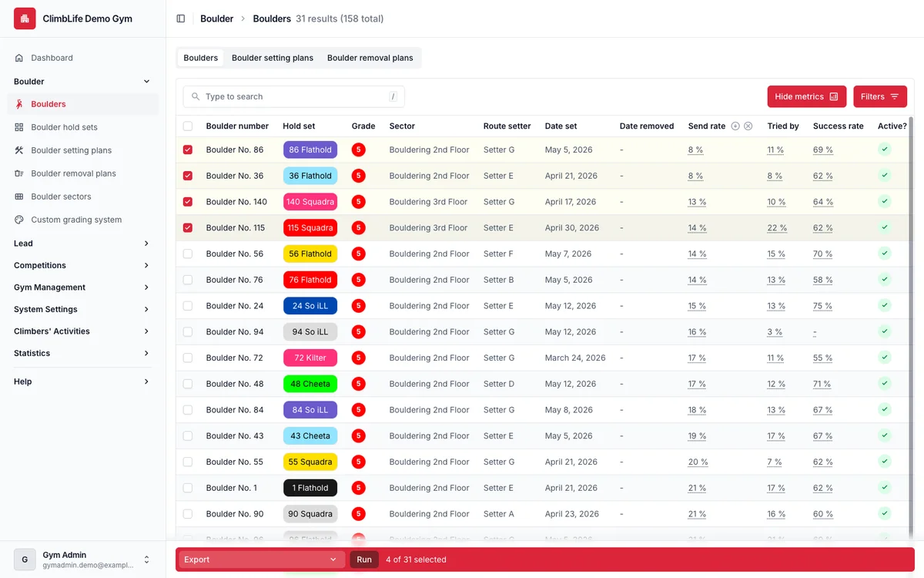Viewport: 924px width, 578px height.
Task: Click the ClimbLife red logo icon
Action: pyautogui.click(x=25, y=18)
